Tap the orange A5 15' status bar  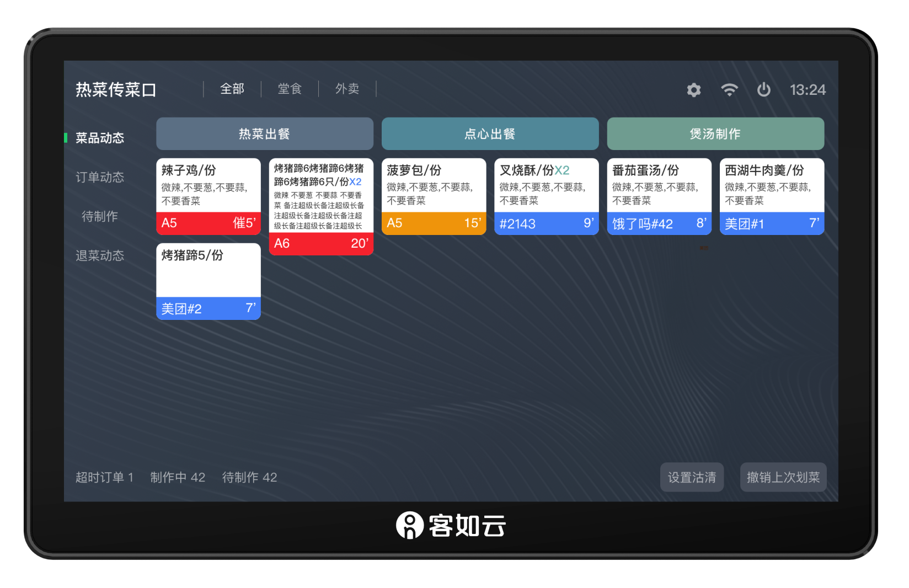point(434,223)
